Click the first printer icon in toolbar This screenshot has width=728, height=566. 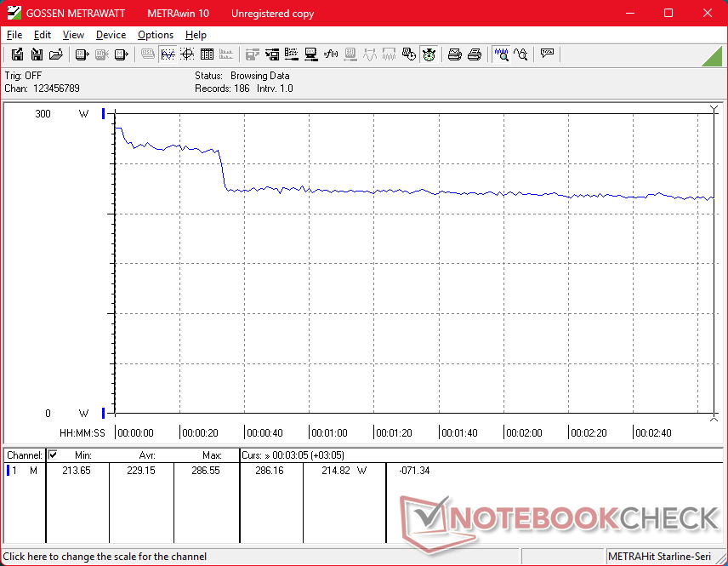pyautogui.click(x=455, y=54)
